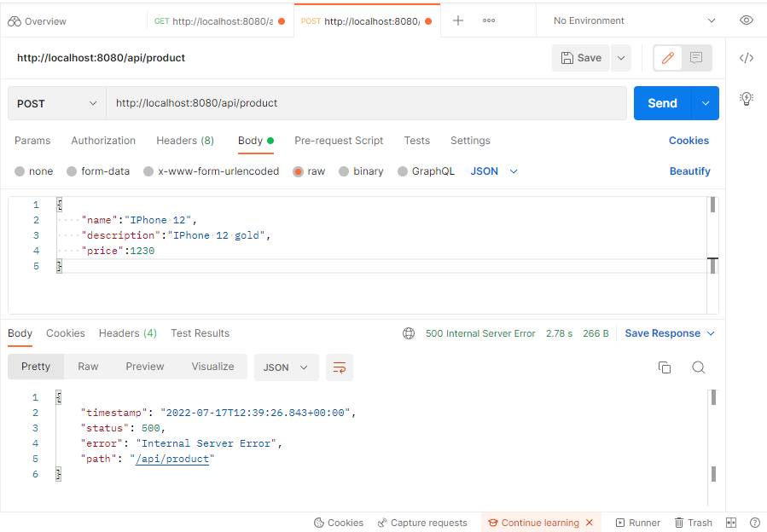Click Continue learning in the status bar
Image resolution: width=767 pixels, height=532 pixels.
[534, 523]
